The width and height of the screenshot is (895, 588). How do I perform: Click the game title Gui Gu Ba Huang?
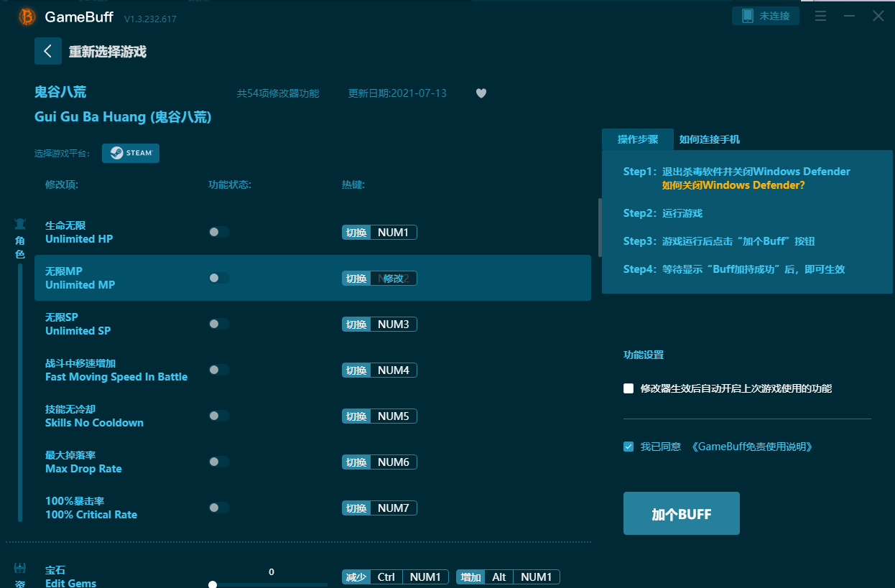(123, 116)
